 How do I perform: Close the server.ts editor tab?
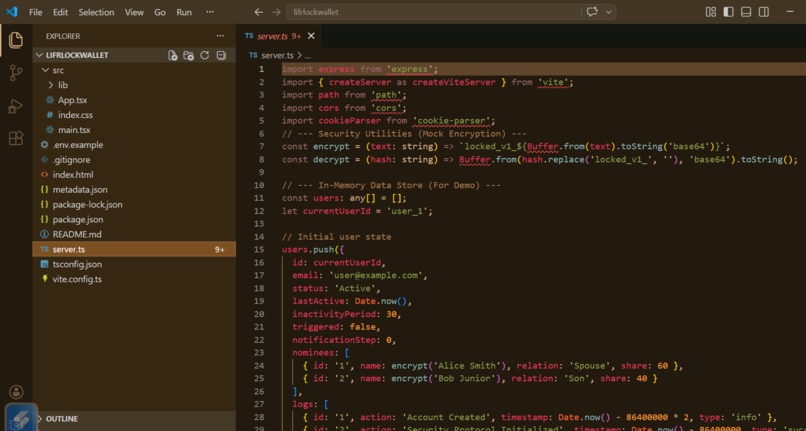coord(311,36)
